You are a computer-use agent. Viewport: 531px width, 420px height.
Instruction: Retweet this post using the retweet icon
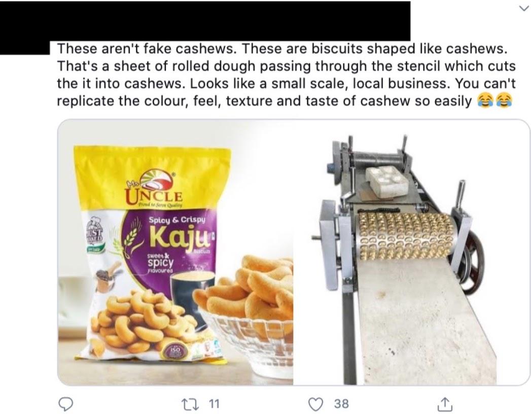196,404
